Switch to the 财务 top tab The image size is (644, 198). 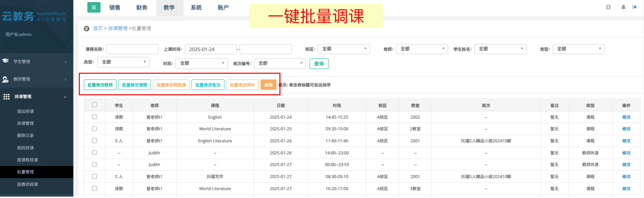pyautogui.click(x=142, y=8)
